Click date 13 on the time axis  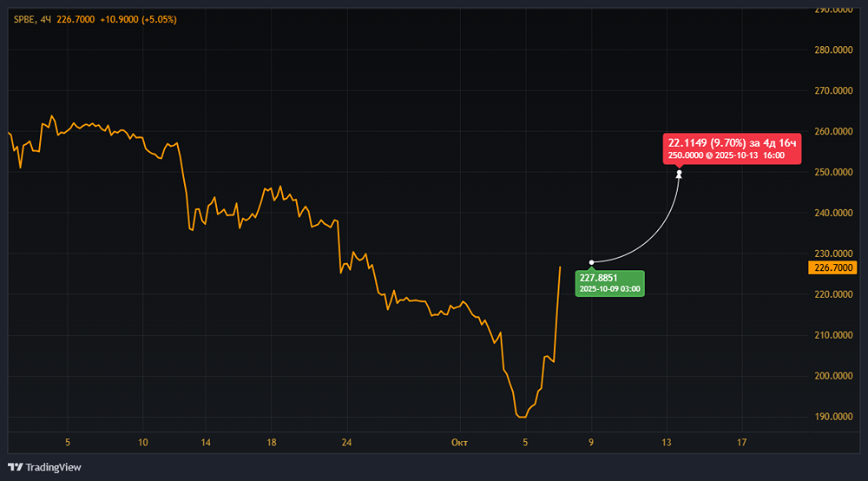click(x=667, y=442)
